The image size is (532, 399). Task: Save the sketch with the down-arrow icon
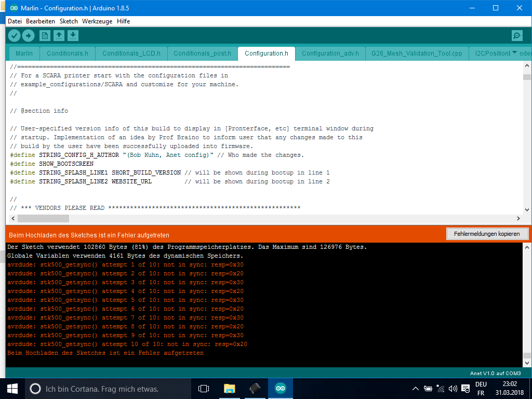point(73,36)
